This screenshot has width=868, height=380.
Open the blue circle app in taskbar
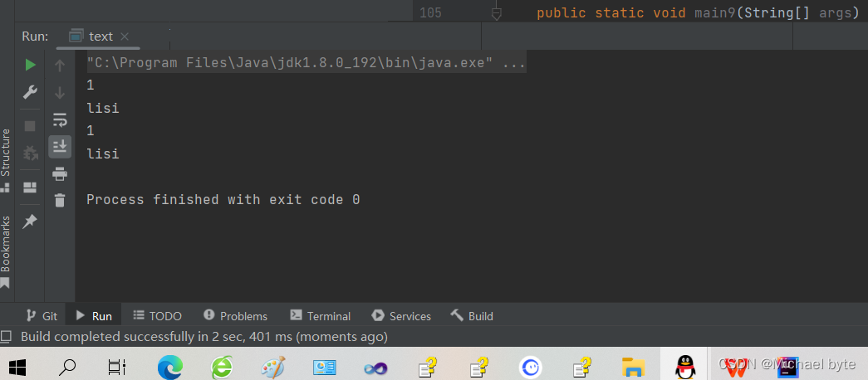[x=530, y=368]
